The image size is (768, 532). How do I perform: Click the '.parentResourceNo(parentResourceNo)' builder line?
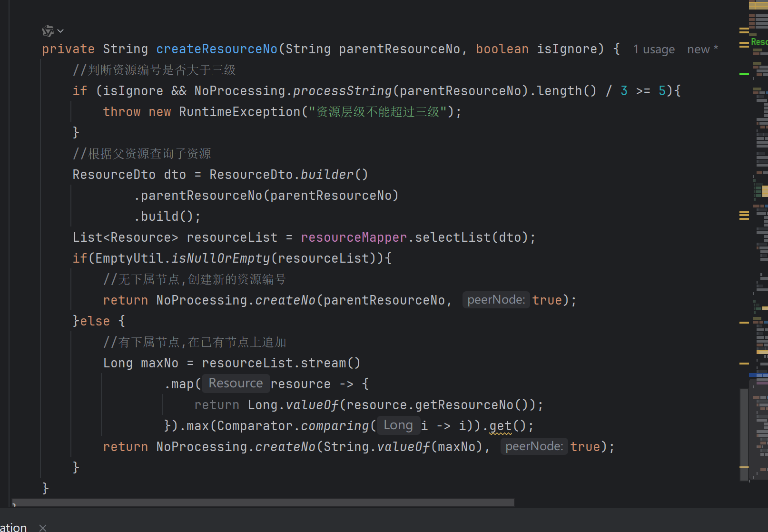[x=266, y=196]
